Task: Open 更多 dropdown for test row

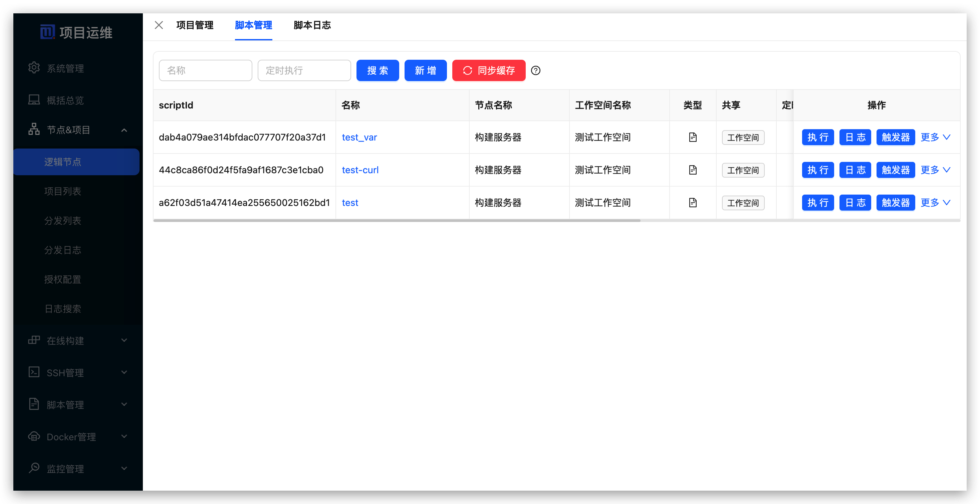Action: click(935, 203)
